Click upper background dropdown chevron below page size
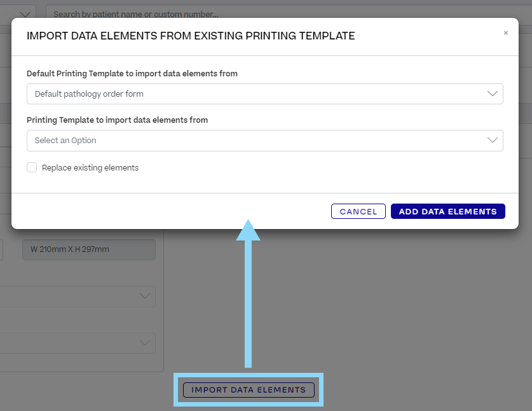532x411 pixels. [x=146, y=296]
